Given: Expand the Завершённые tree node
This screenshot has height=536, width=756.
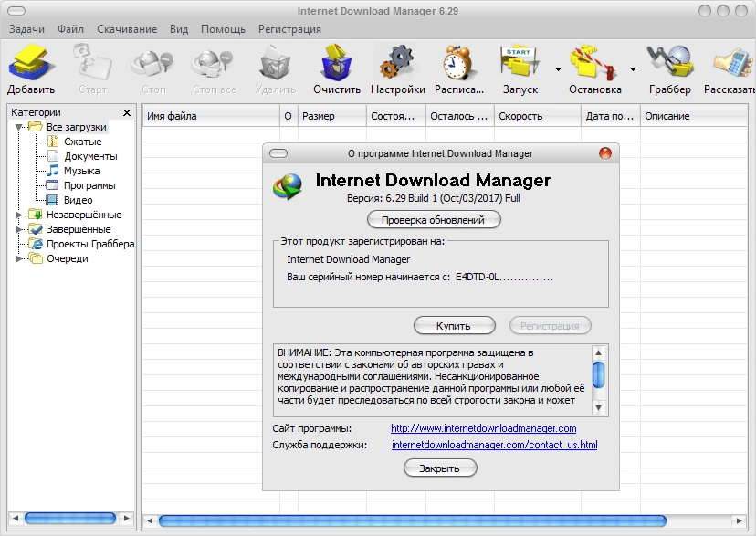Looking at the screenshot, I should tap(19, 229).
